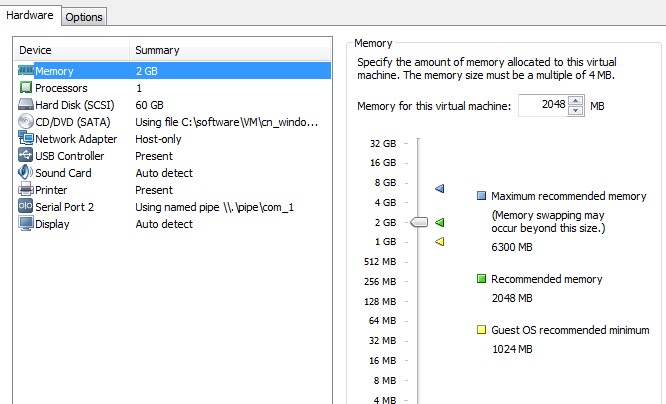Click the Printer device icon

(26, 190)
